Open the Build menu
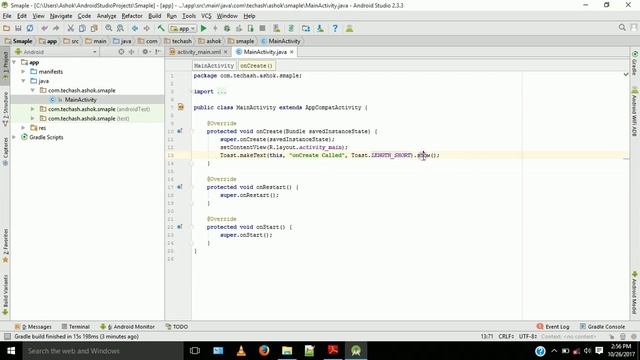This screenshot has height=360, width=640. coord(154,16)
